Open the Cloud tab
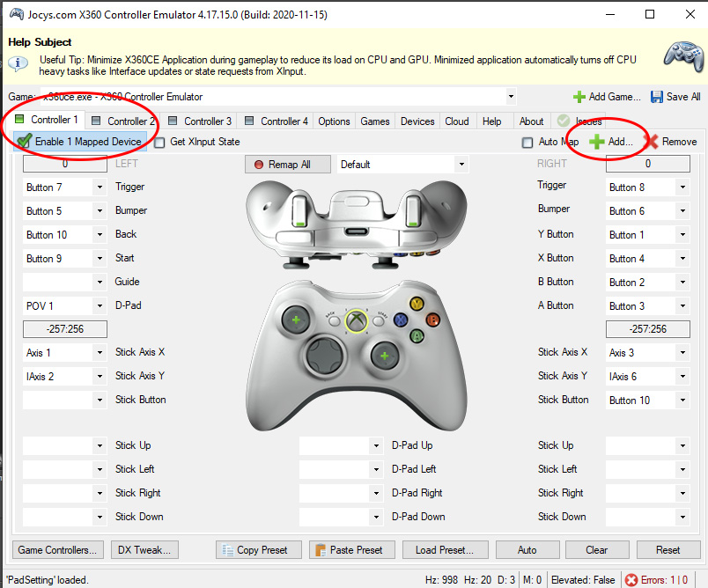 pos(457,121)
